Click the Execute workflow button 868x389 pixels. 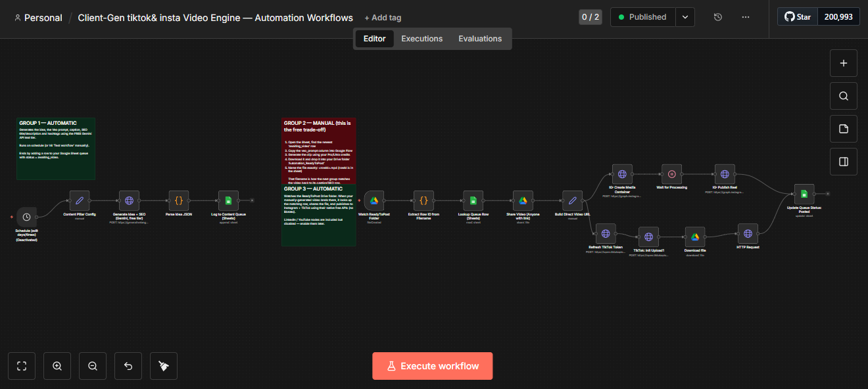(x=433, y=366)
